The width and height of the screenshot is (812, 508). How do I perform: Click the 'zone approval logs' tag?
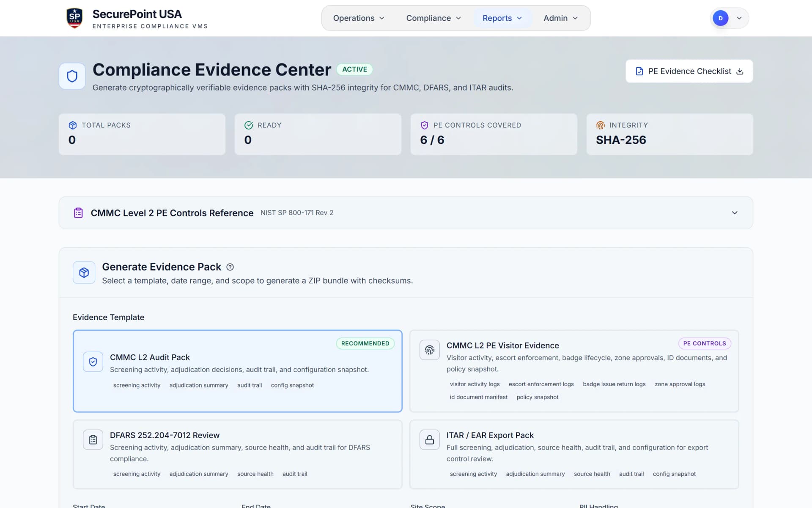(x=680, y=384)
